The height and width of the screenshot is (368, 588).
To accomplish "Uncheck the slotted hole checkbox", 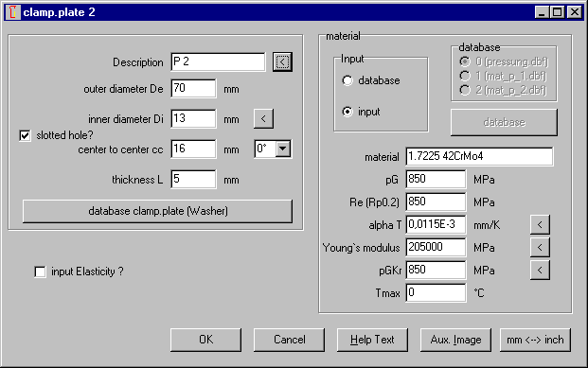I will pos(25,135).
